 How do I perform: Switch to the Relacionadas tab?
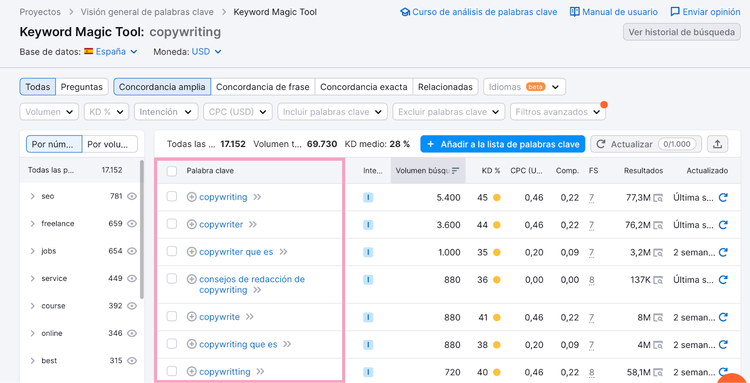(x=445, y=87)
